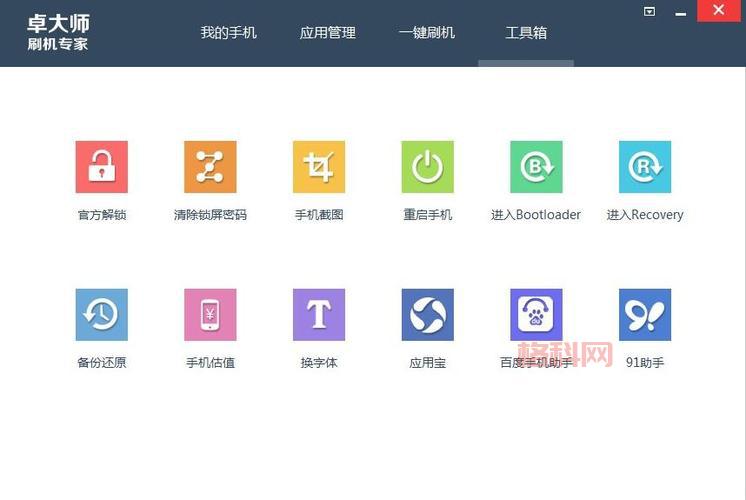Click the 重启手机 label text
Viewport: 746px width, 500px height.
click(427, 215)
